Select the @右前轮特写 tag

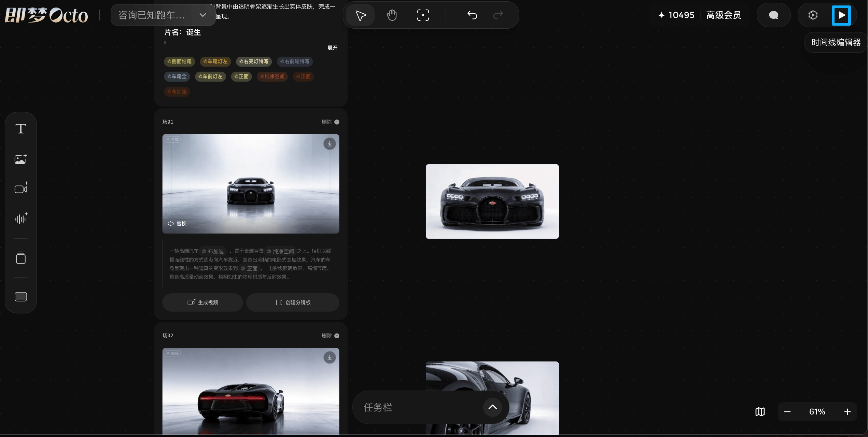click(295, 61)
